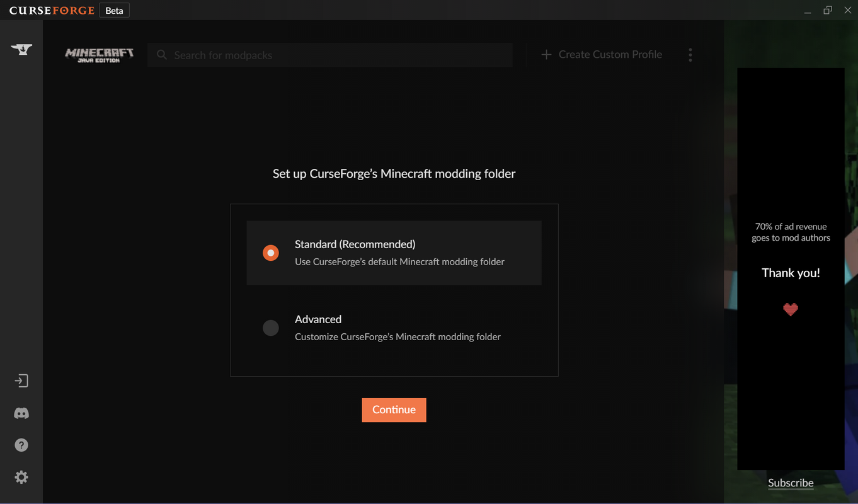Open the three-dot more options menu

tap(690, 55)
